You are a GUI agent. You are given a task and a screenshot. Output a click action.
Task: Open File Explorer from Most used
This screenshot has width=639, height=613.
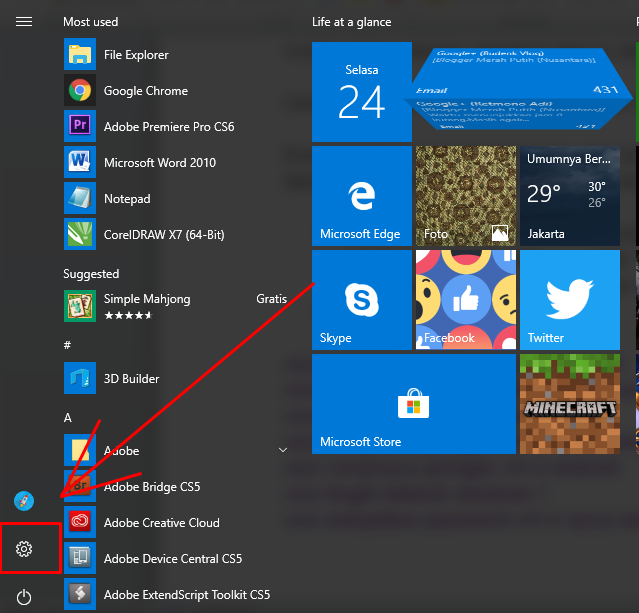click(x=176, y=54)
